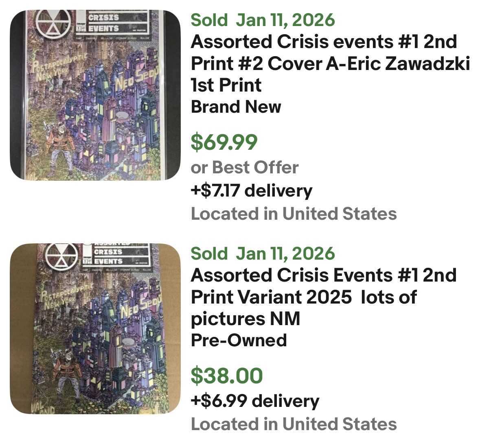Select the 'or Best Offer' text
Image resolution: width=491 pixels, height=448 pixels.
tap(245, 167)
